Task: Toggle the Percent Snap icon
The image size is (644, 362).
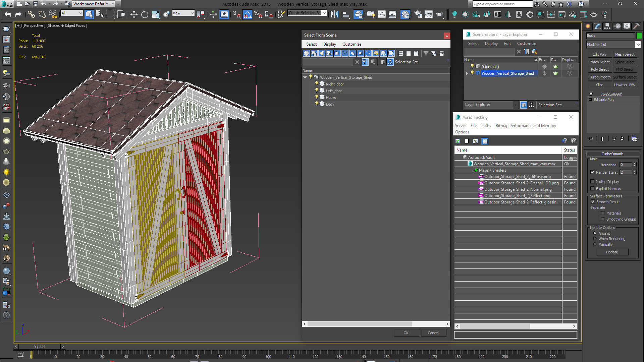Action: (x=258, y=14)
